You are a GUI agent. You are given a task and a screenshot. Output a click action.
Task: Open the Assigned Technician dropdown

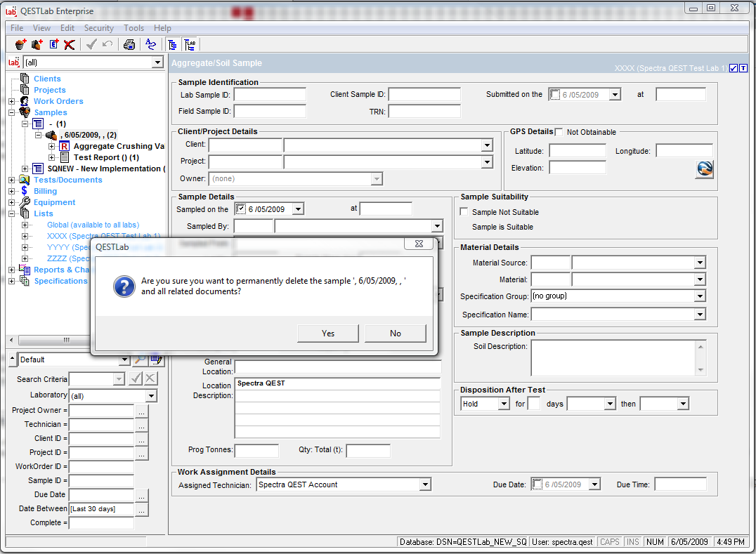pyautogui.click(x=425, y=484)
